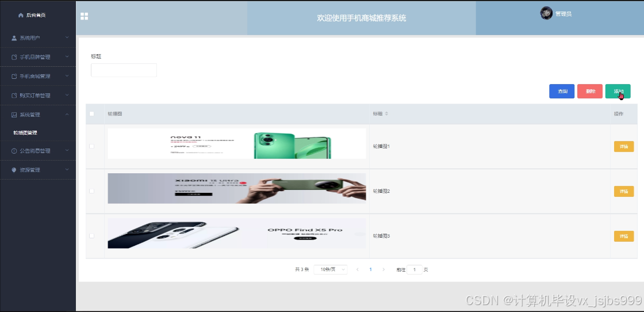Click the image icon beside 系统管理
The image size is (644, 312).
click(x=14, y=115)
